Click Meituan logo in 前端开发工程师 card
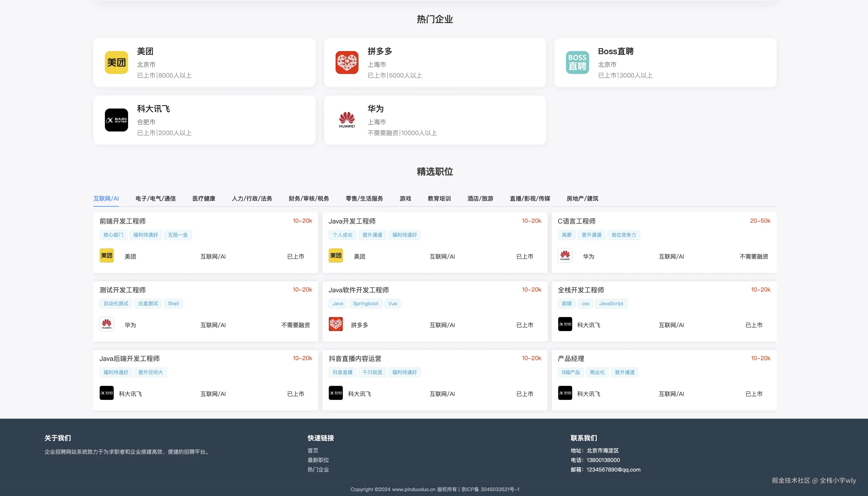This screenshot has height=496, width=868. (x=107, y=255)
